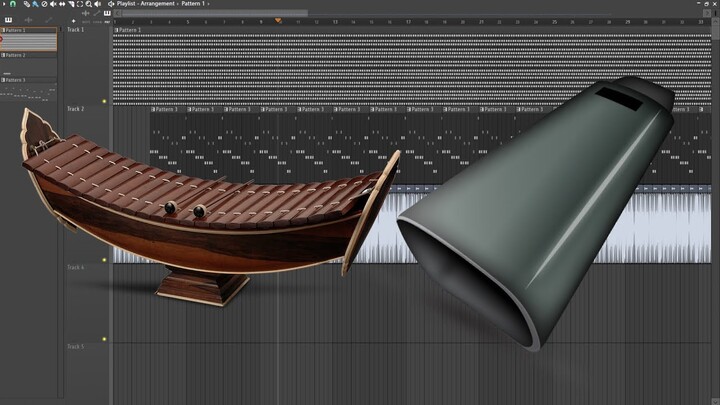Jump to bar 17 on the ruler
This screenshot has width=720, height=405.
[408, 22]
